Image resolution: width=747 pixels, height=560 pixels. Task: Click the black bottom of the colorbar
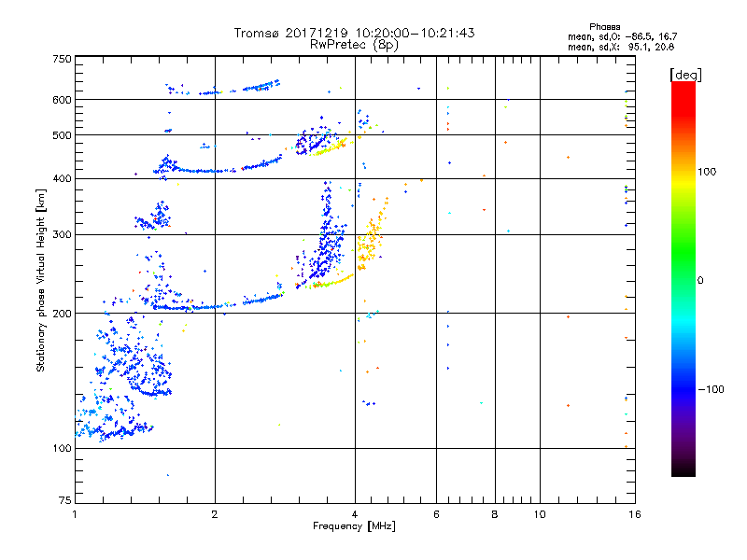click(x=684, y=469)
